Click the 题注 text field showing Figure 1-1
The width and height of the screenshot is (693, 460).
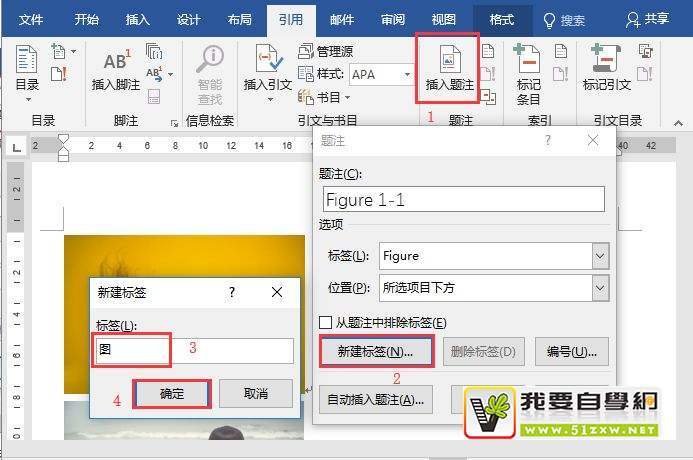pos(464,199)
